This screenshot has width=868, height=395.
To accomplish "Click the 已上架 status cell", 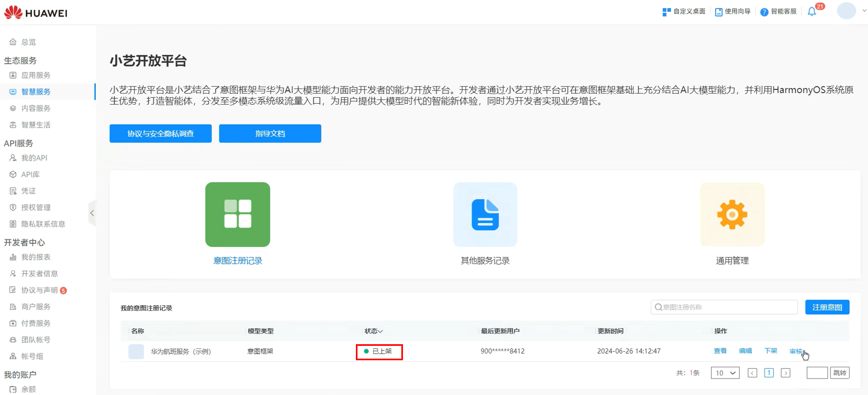I will (378, 352).
